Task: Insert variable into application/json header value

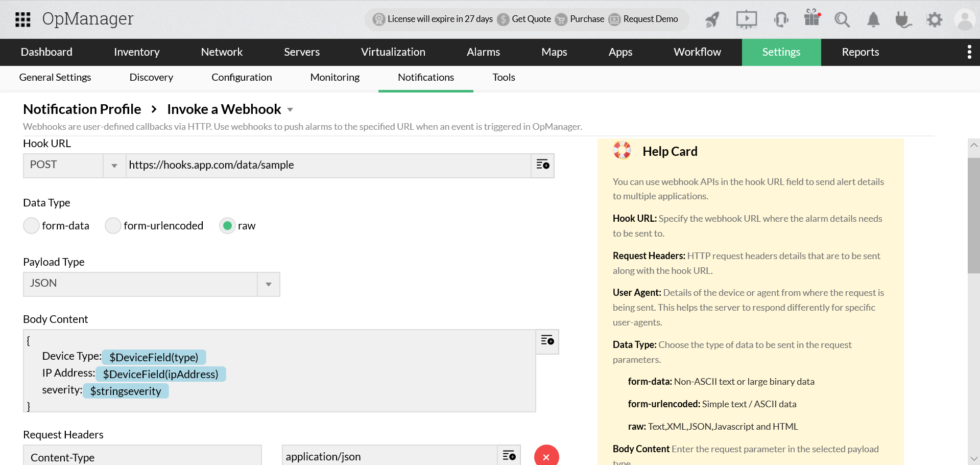Action: click(x=509, y=456)
